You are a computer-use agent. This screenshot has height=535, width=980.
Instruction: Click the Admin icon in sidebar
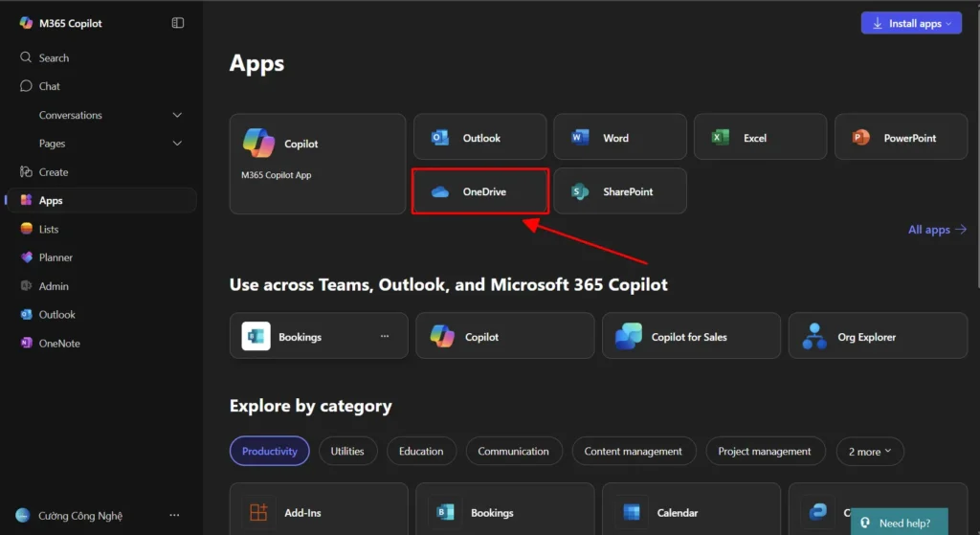[x=26, y=285]
